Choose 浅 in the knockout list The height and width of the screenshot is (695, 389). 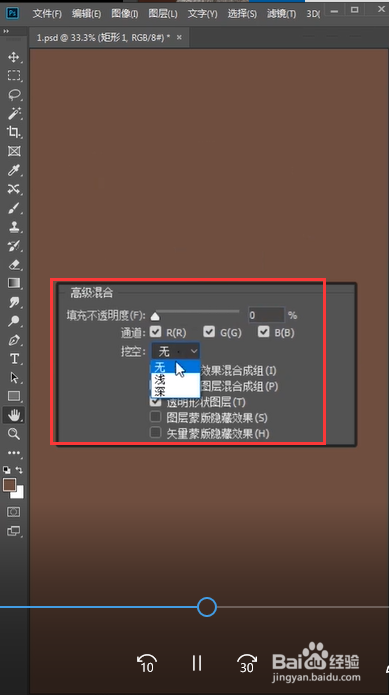tap(175, 379)
